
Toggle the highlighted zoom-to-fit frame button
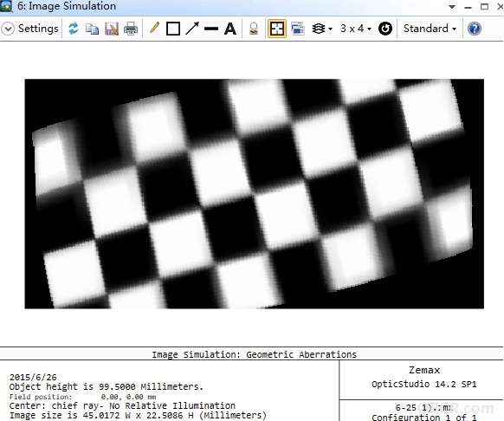(277, 29)
